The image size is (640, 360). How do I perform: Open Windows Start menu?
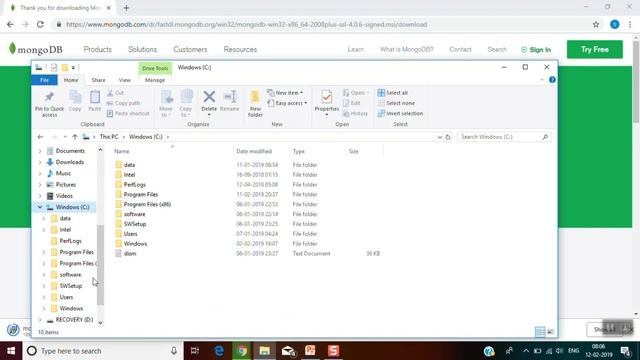pyautogui.click(x=11, y=351)
